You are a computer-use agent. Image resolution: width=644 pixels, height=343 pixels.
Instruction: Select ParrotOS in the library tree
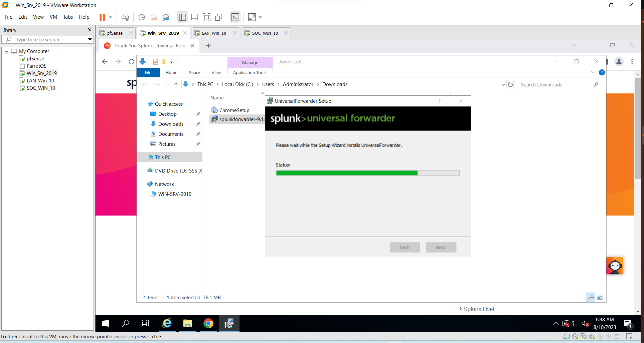coord(36,66)
